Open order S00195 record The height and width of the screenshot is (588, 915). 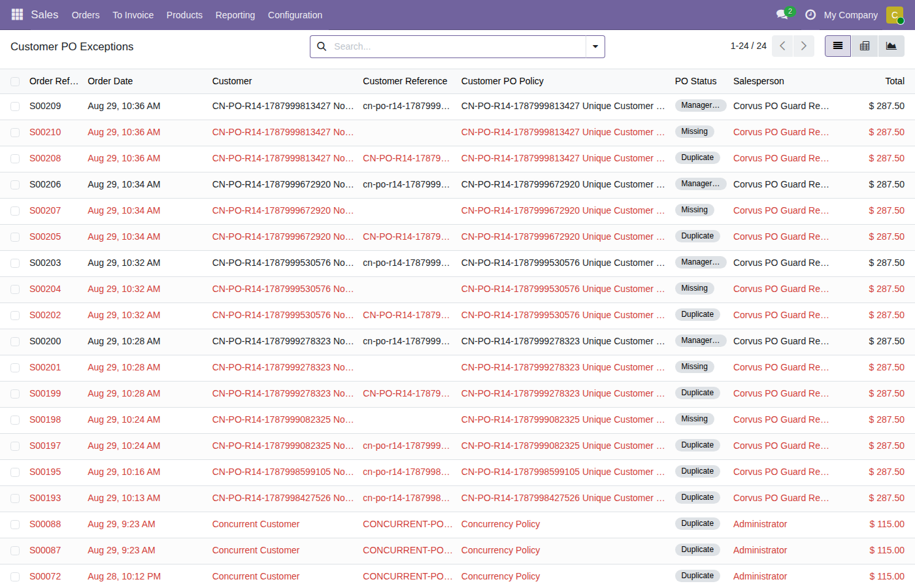tap(45, 472)
